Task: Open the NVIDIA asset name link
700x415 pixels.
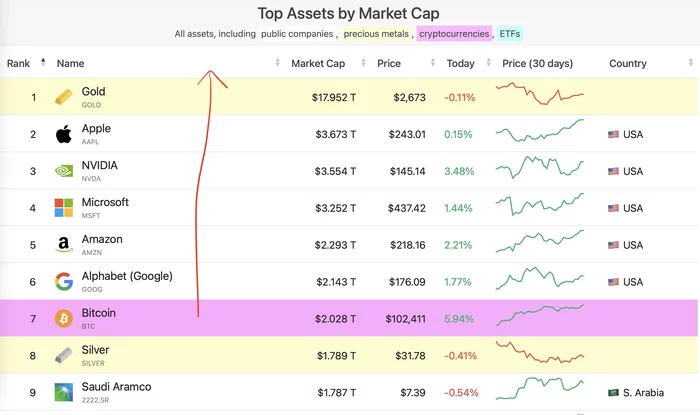Action: pyautogui.click(x=100, y=165)
